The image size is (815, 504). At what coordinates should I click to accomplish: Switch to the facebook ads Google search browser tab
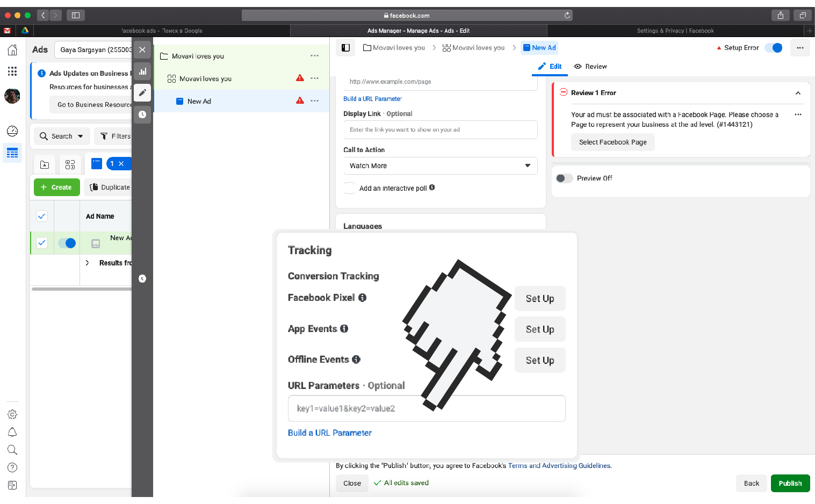(x=162, y=31)
